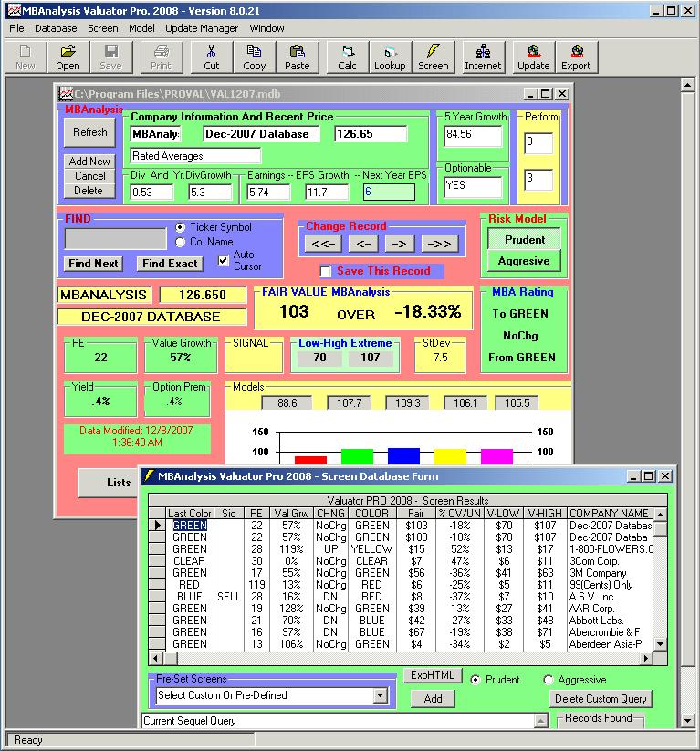Click the Delete Custom Query button

coord(601,699)
